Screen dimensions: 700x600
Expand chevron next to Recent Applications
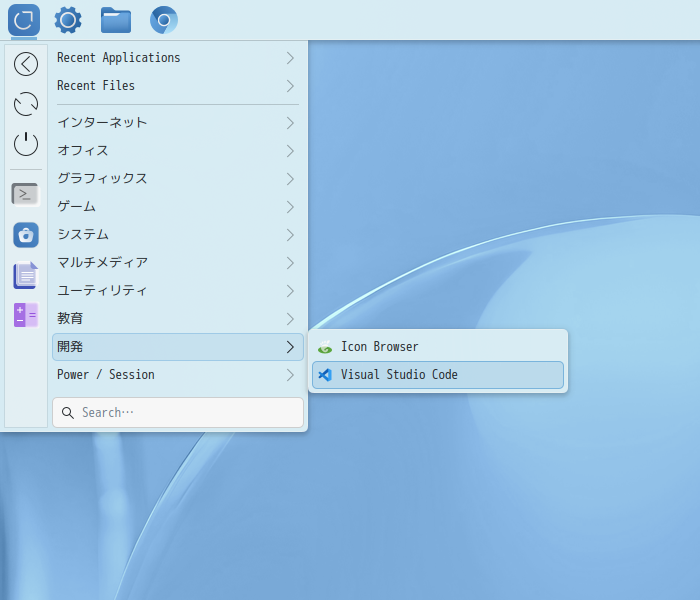coord(290,58)
